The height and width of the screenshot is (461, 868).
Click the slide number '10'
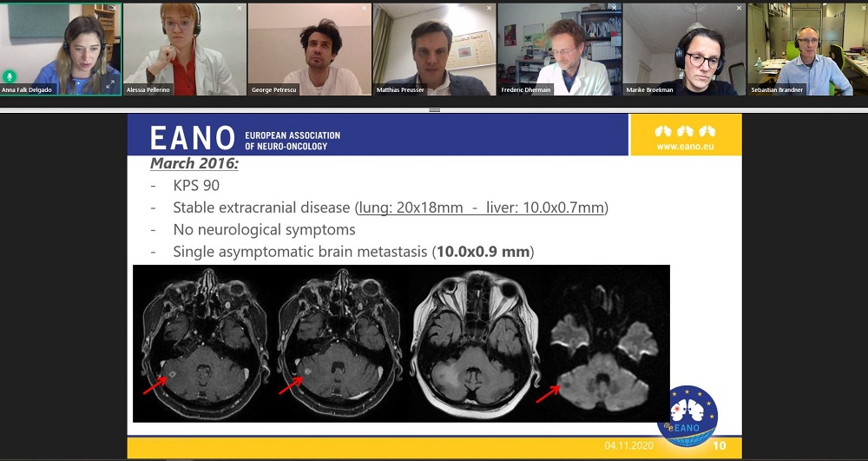click(x=719, y=445)
